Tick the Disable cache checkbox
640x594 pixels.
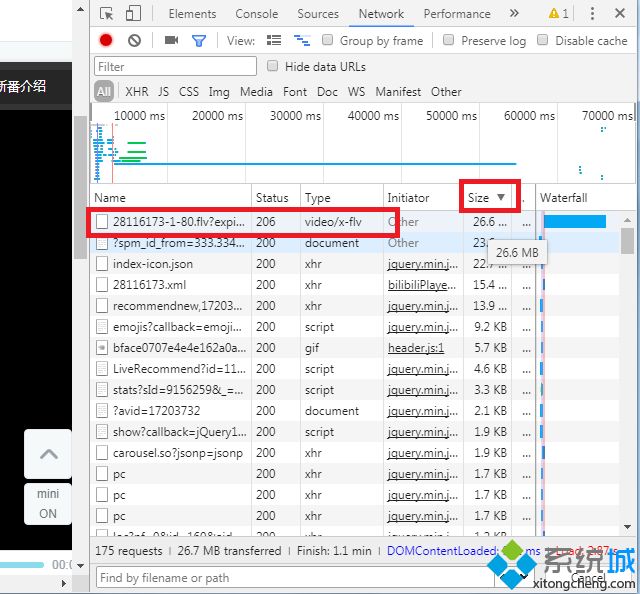pos(542,40)
